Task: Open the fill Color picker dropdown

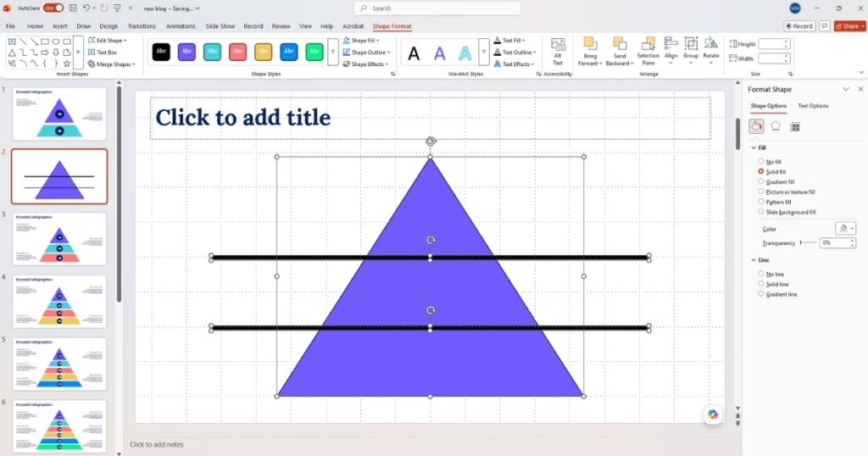Action: coord(846,229)
